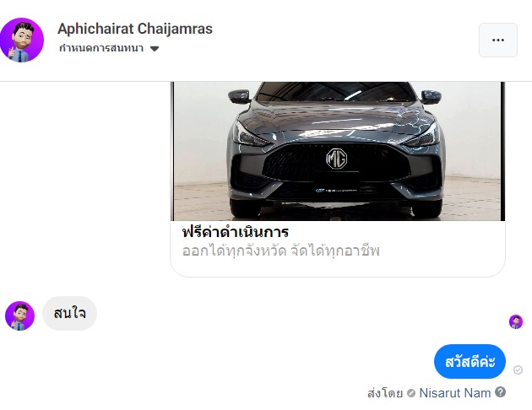Click the sender avatar beside สนใจ message

(19, 316)
